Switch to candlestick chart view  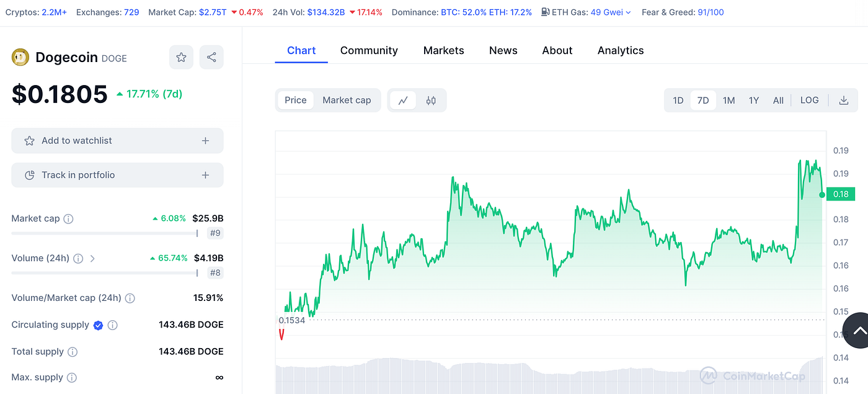pos(431,101)
